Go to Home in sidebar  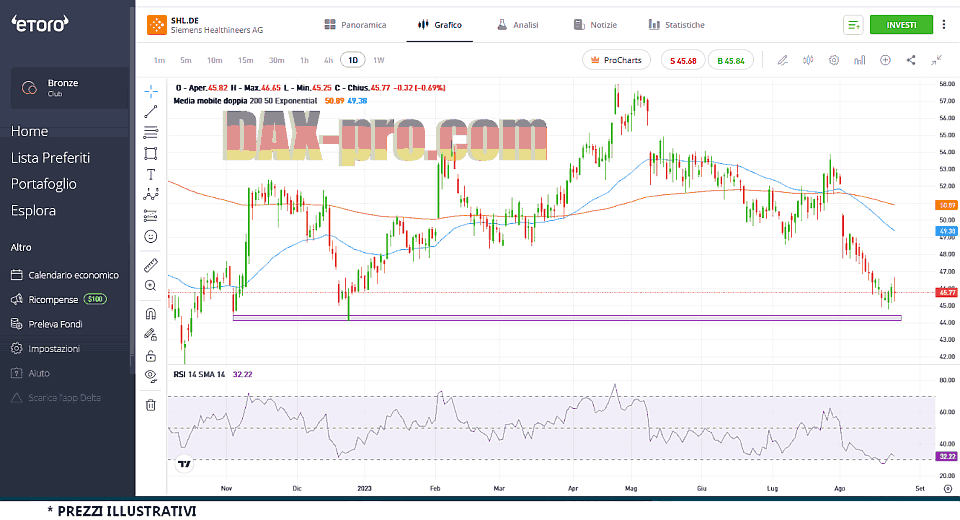click(29, 131)
